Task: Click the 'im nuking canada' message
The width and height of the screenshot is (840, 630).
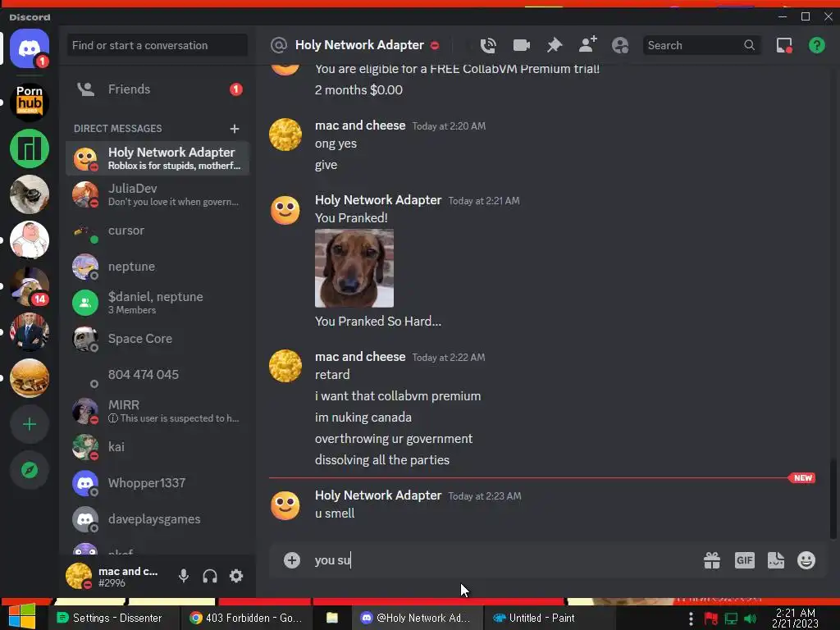Action: click(x=363, y=418)
